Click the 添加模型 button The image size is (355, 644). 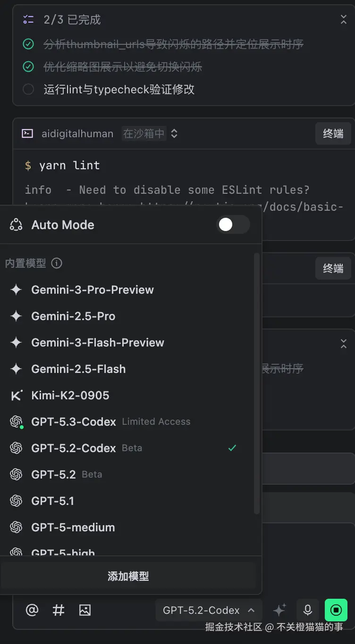tap(128, 576)
